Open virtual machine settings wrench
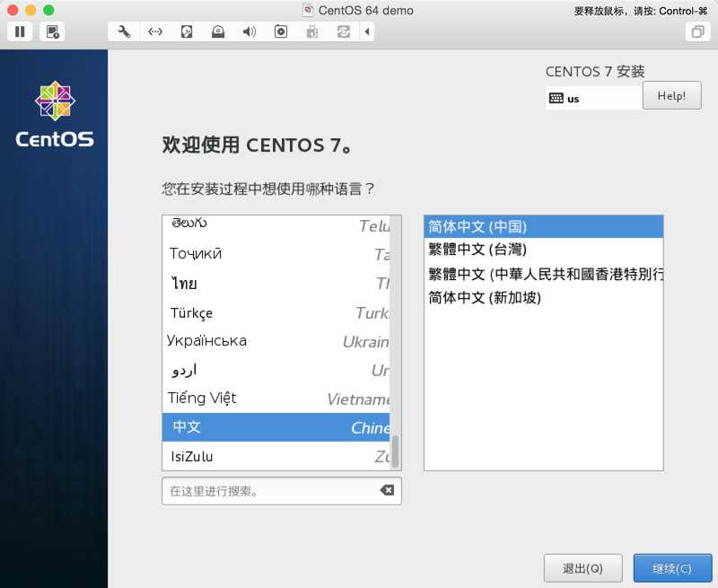This screenshot has width=718, height=588. coord(124,31)
